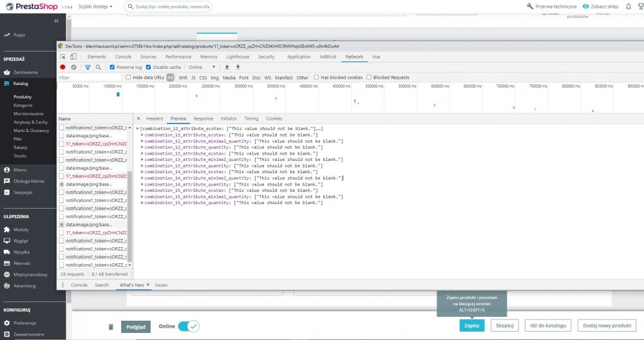
Task: Delete product via trash icon
Action: 111,327
